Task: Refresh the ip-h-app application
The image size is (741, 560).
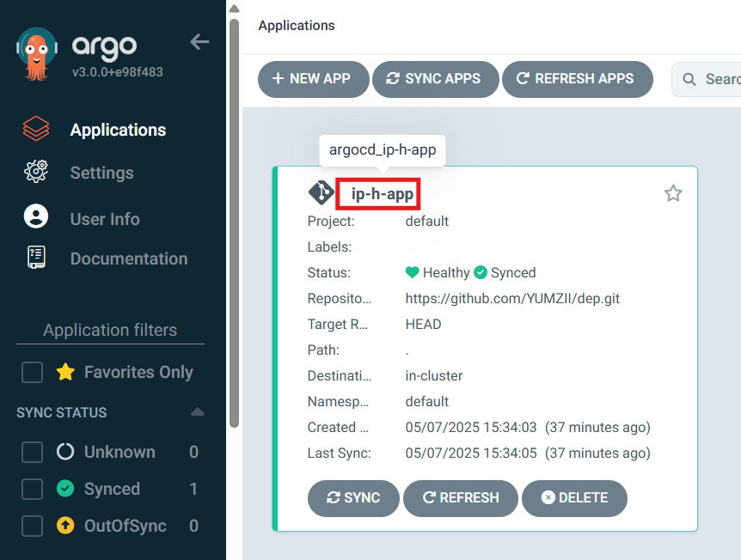Action: [461, 498]
